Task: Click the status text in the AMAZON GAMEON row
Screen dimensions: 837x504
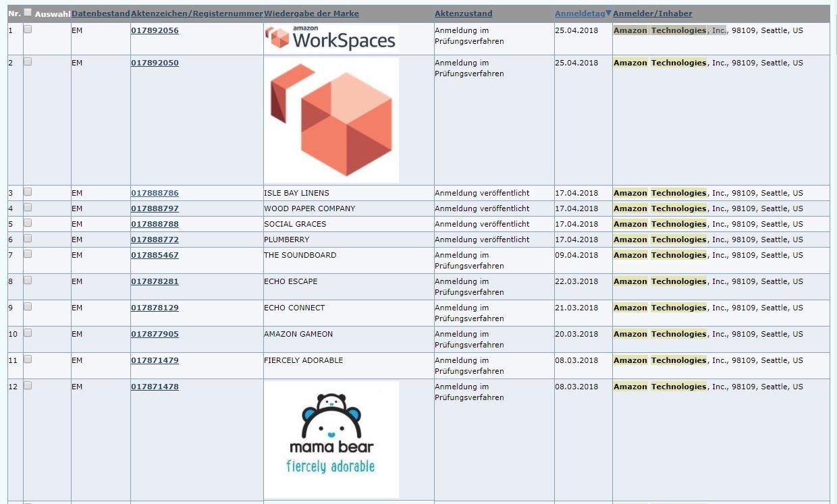Action: [x=469, y=339]
